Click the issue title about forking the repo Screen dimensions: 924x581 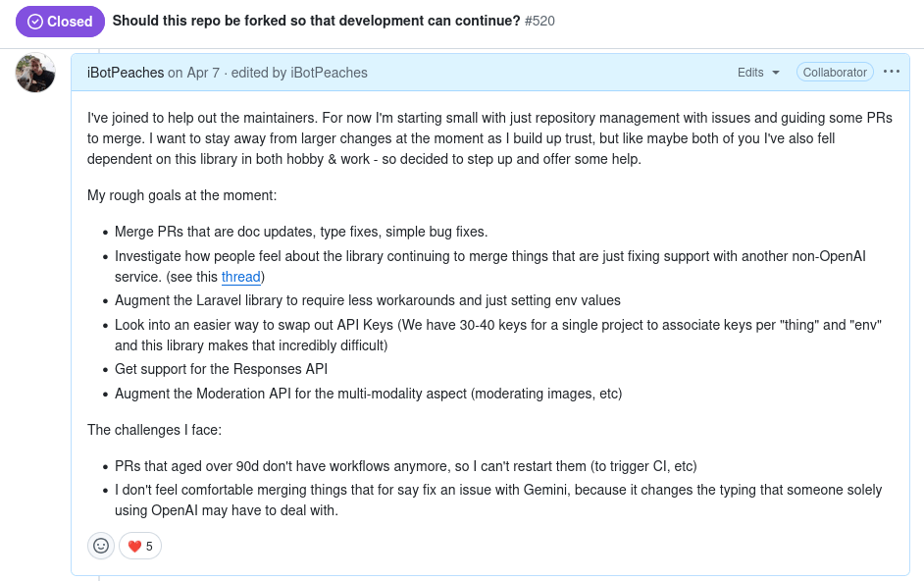316,21
